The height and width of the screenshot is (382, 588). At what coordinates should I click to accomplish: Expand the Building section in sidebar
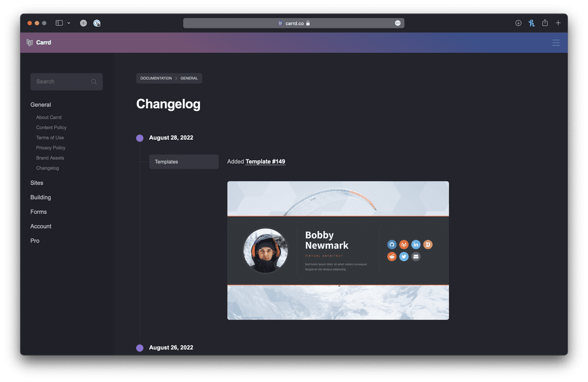tap(41, 198)
